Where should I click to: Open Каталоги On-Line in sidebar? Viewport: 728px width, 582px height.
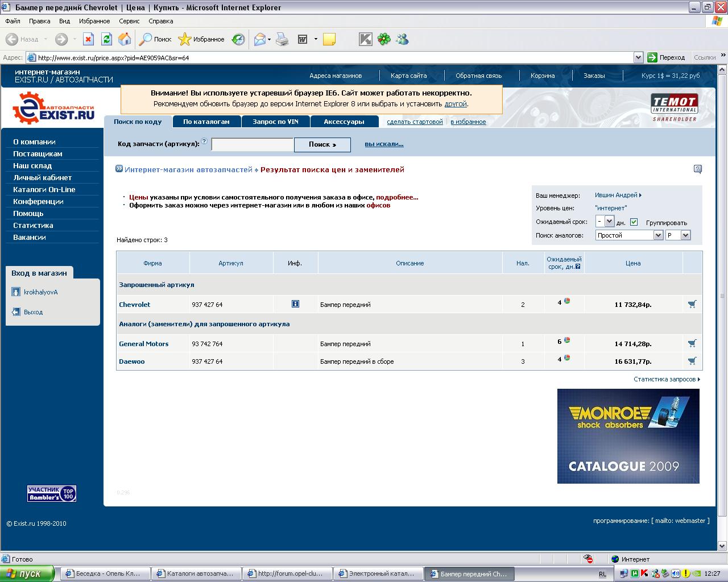pos(44,189)
